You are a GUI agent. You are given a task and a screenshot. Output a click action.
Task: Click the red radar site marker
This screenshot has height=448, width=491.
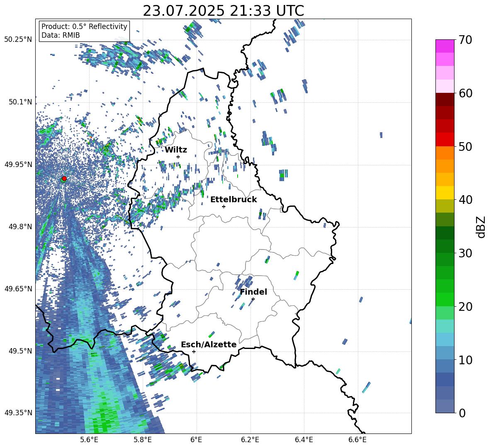point(64,179)
